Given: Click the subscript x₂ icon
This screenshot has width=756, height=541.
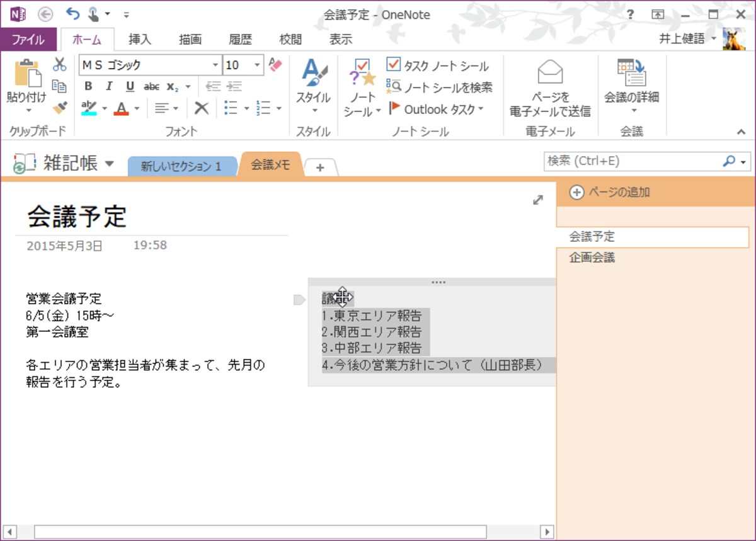Looking at the screenshot, I should tap(172, 86).
